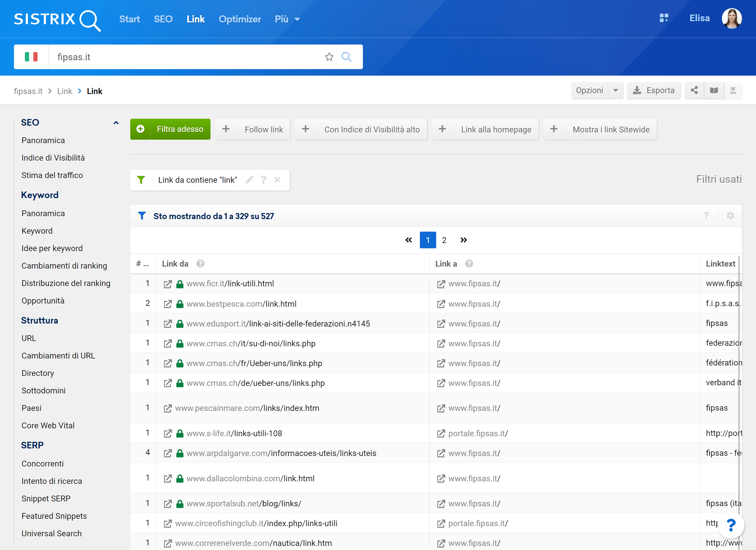This screenshot has height=550, width=756.
Task: Add 'Con Indice di Visibilità alto' filter
Action: click(x=361, y=129)
